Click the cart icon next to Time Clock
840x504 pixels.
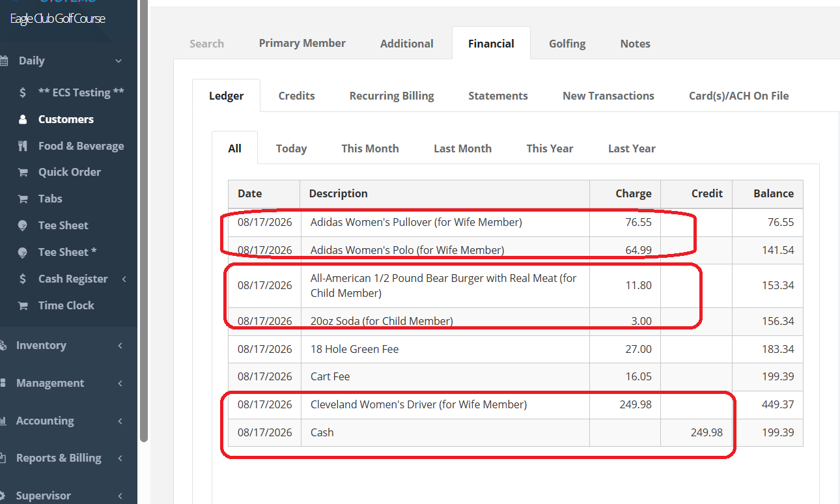pos(23,305)
